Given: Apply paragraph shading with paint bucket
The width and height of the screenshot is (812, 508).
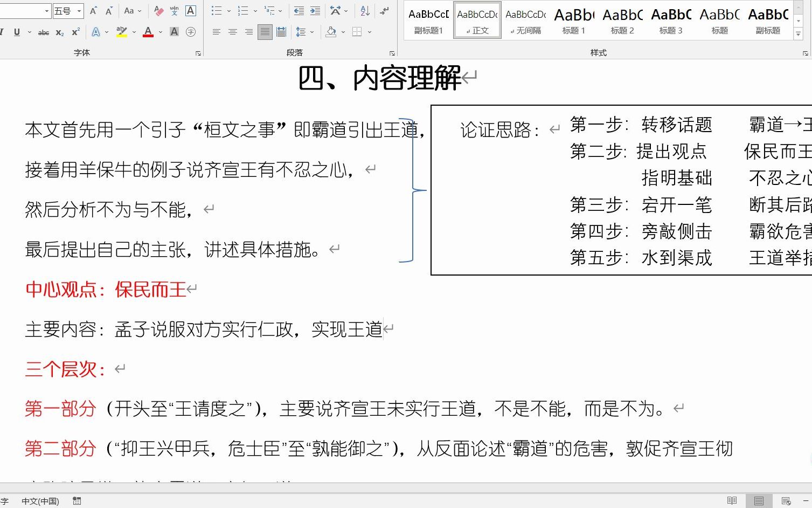Looking at the screenshot, I should [x=331, y=32].
